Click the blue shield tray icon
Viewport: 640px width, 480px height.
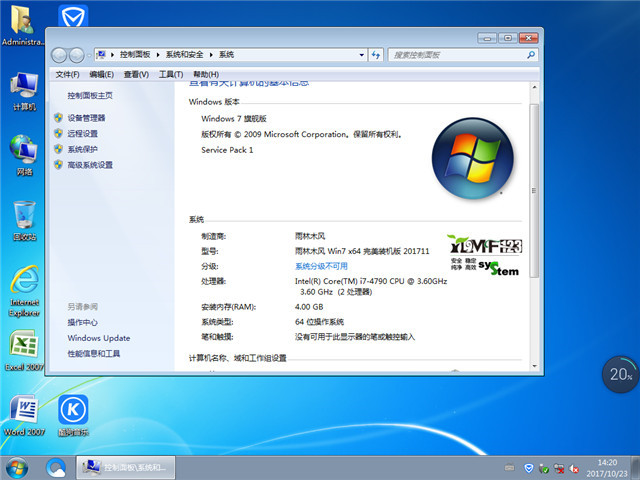tap(529, 468)
